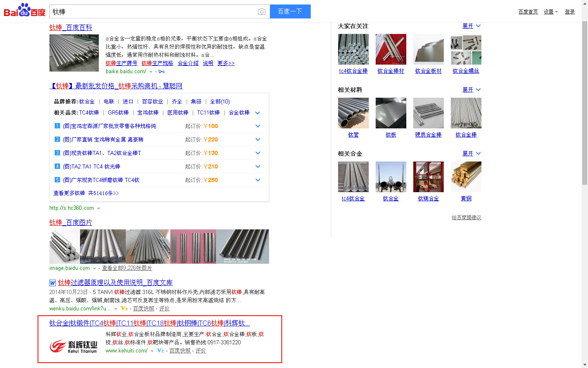Open the 钛棒_百度图片 result

click(x=71, y=222)
